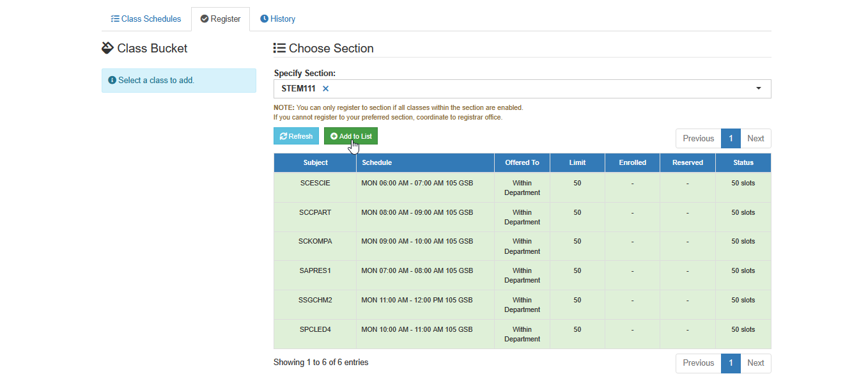This screenshot has height=383, width=868.
Task: Click the checklist icon on Class Schedules tab
Action: (x=115, y=19)
